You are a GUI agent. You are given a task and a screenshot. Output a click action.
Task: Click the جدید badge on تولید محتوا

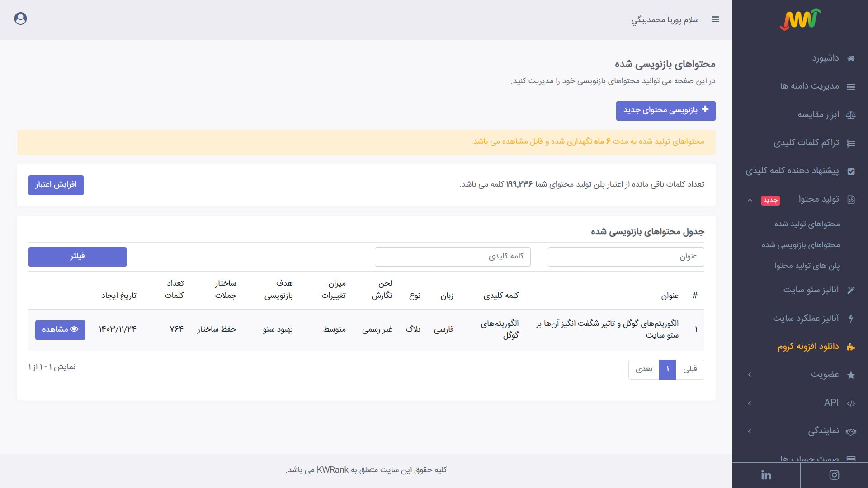pos(770,200)
